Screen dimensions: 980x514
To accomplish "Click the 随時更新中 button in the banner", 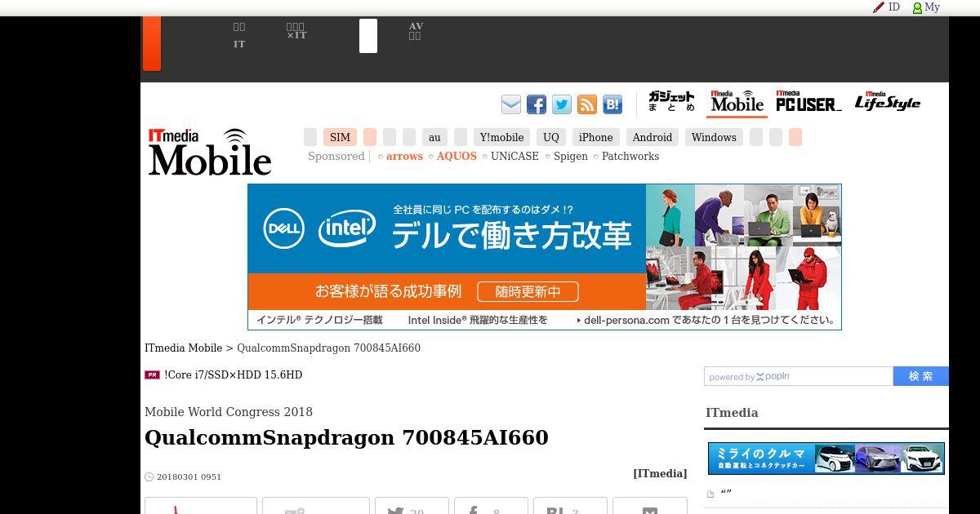I will (527, 291).
